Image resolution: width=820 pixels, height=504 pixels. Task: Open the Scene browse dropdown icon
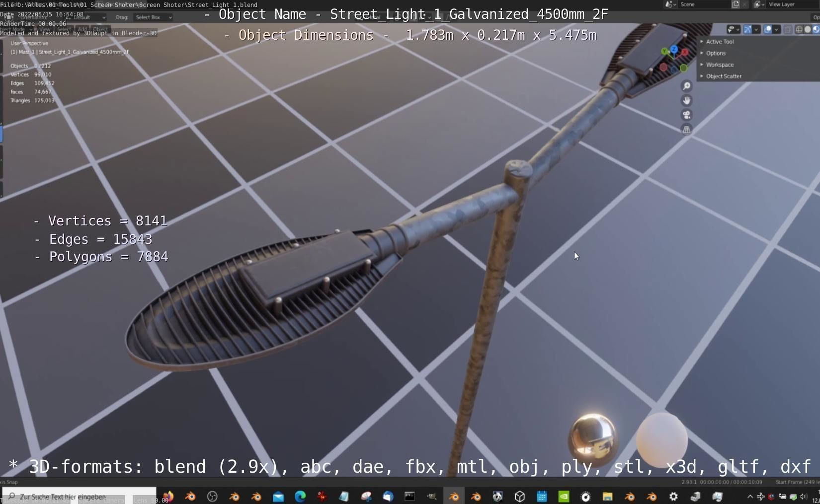pos(670,4)
